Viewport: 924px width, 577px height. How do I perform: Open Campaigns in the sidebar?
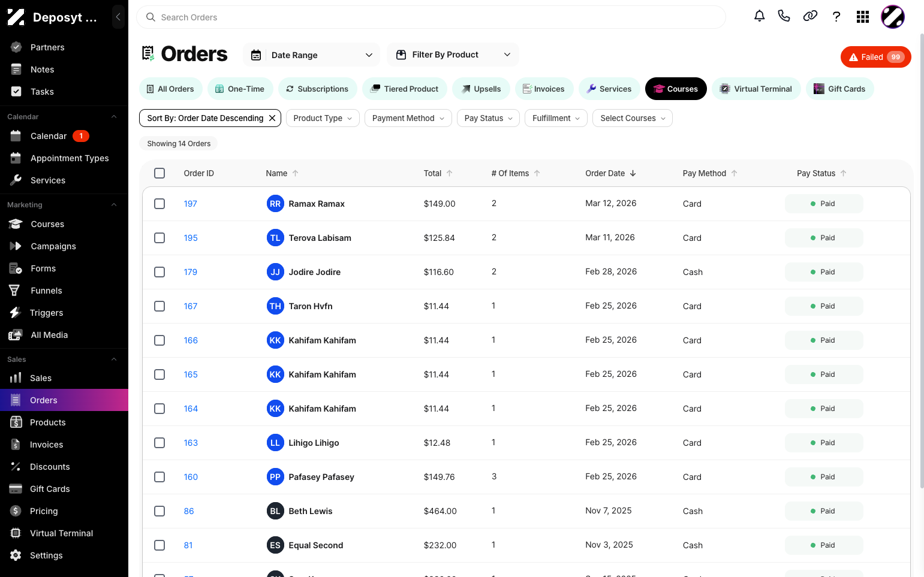64,246
